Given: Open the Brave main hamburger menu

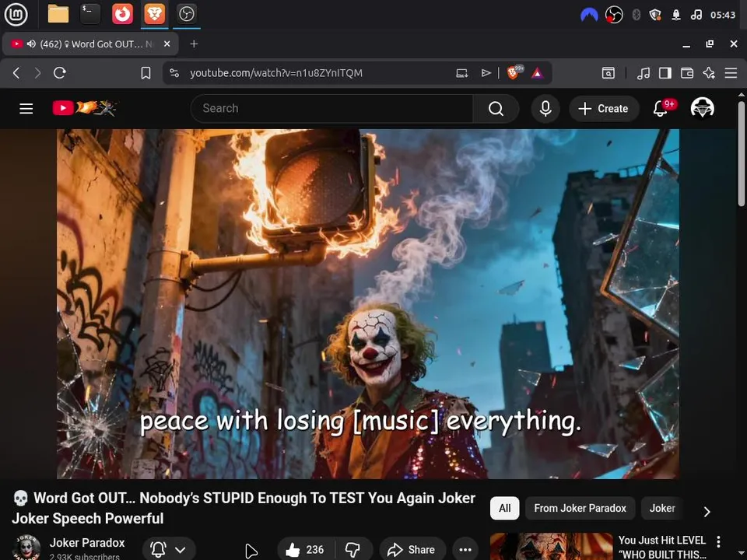Looking at the screenshot, I should [x=731, y=73].
